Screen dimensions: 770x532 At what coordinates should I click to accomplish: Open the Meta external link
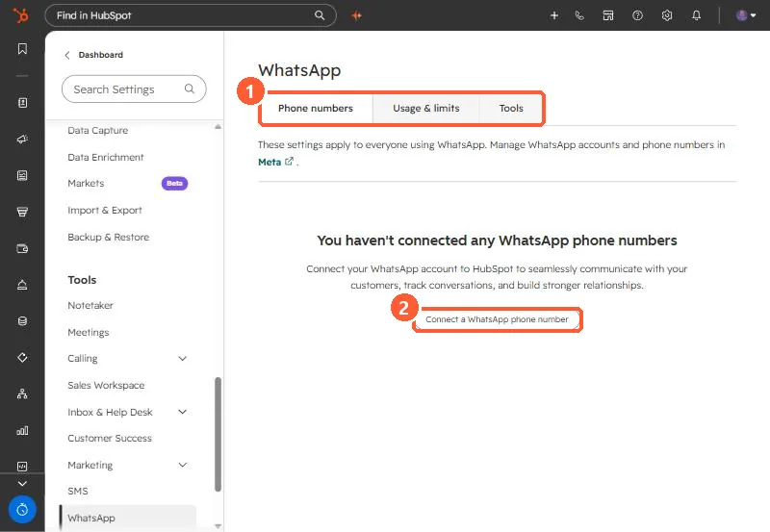[x=275, y=162]
